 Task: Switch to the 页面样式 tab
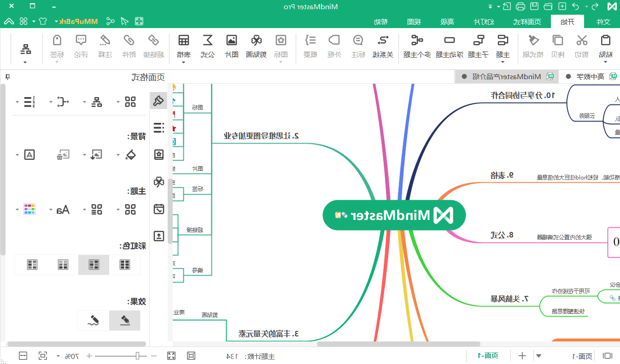click(527, 22)
